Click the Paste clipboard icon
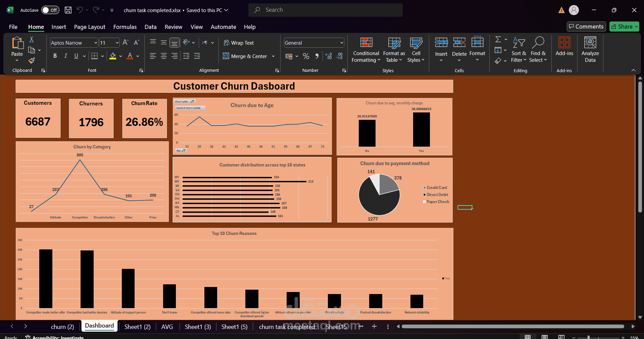This screenshot has height=339, width=644. (x=17, y=43)
